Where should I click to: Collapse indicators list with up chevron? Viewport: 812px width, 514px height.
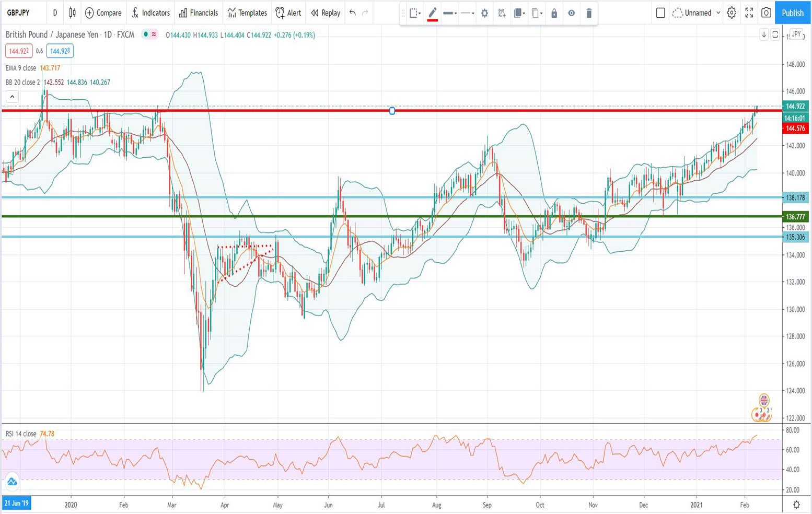tap(11, 96)
